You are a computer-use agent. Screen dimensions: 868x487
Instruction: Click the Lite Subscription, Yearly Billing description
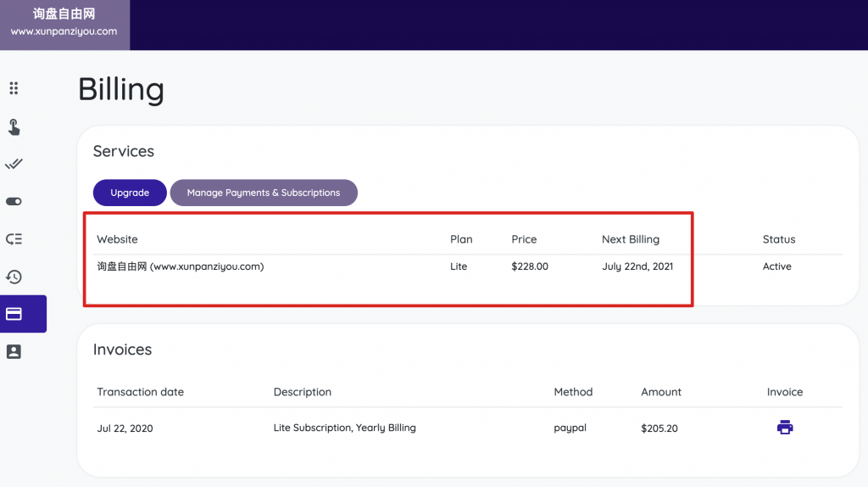pos(344,428)
